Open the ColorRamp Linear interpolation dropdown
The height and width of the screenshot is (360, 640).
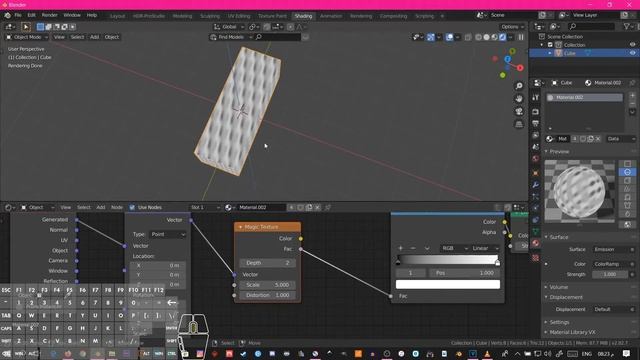(485, 248)
